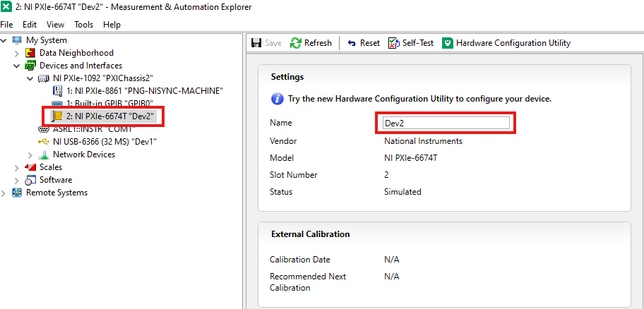The image size is (644, 309).
Task: Expand the Network Devices node
Action: (x=30, y=154)
